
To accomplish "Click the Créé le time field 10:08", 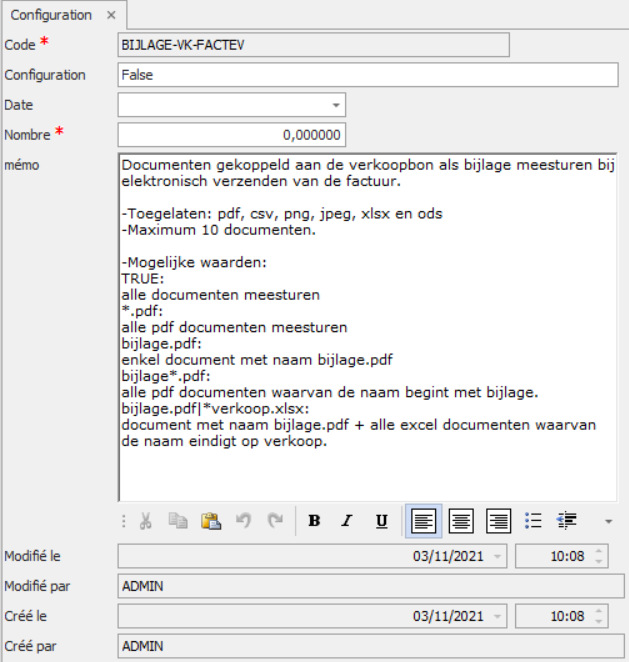I will [562, 616].
